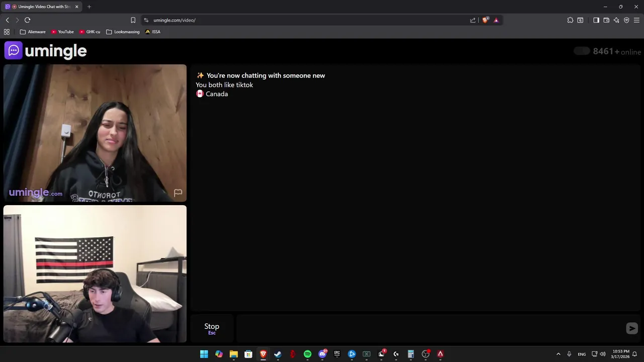Launch Copilot from the taskbar

[x=219, y=354]
